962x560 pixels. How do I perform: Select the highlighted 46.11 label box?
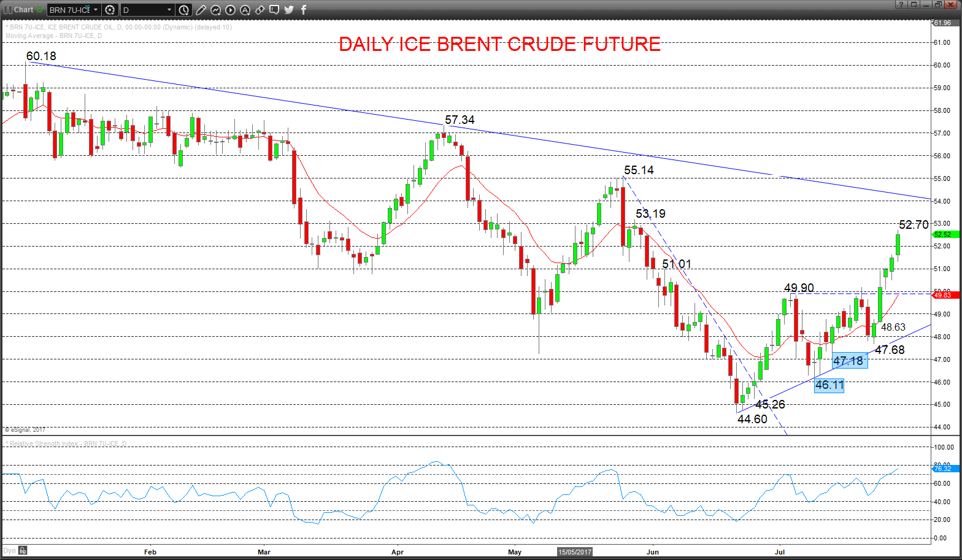point(829,385)
